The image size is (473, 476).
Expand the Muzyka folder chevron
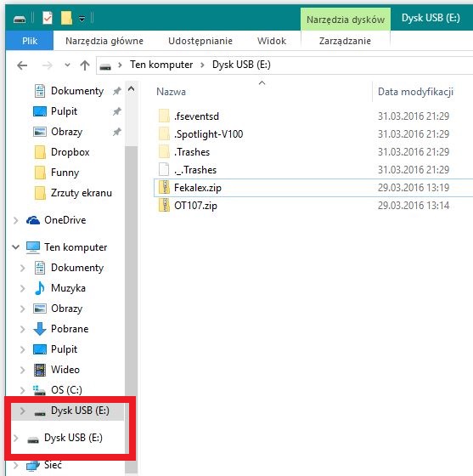22,288
